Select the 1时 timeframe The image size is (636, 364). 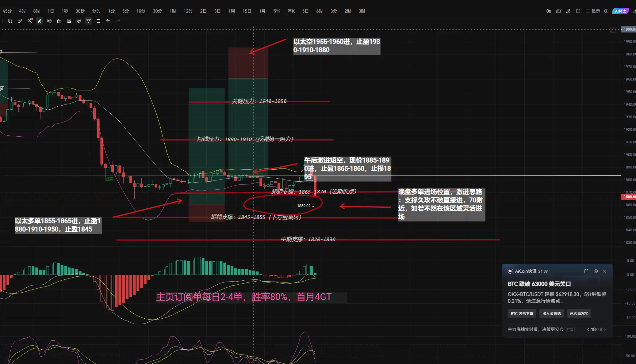coord(173,11)
